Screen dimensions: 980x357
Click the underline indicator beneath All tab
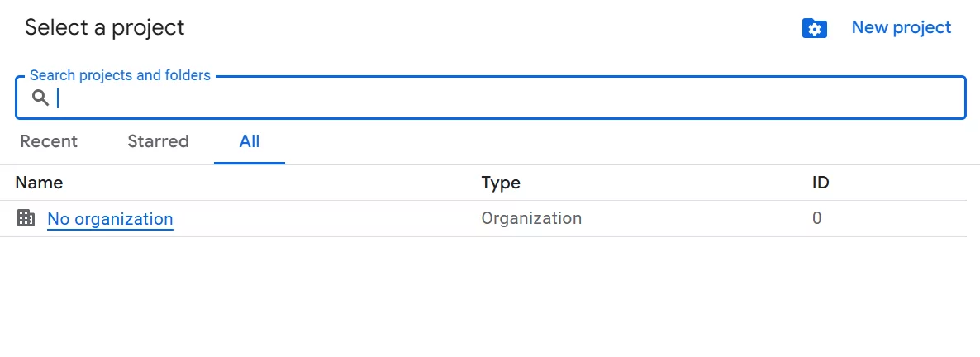tap(250, 163)
